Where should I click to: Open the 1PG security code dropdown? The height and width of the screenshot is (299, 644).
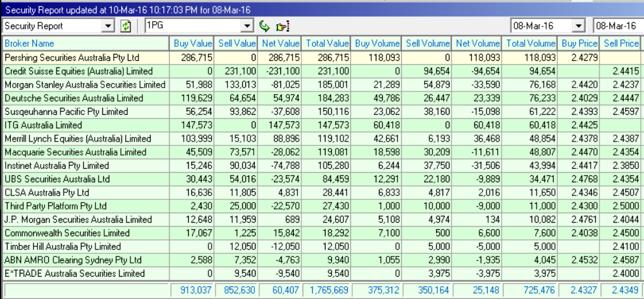click(x=247, y=26)
